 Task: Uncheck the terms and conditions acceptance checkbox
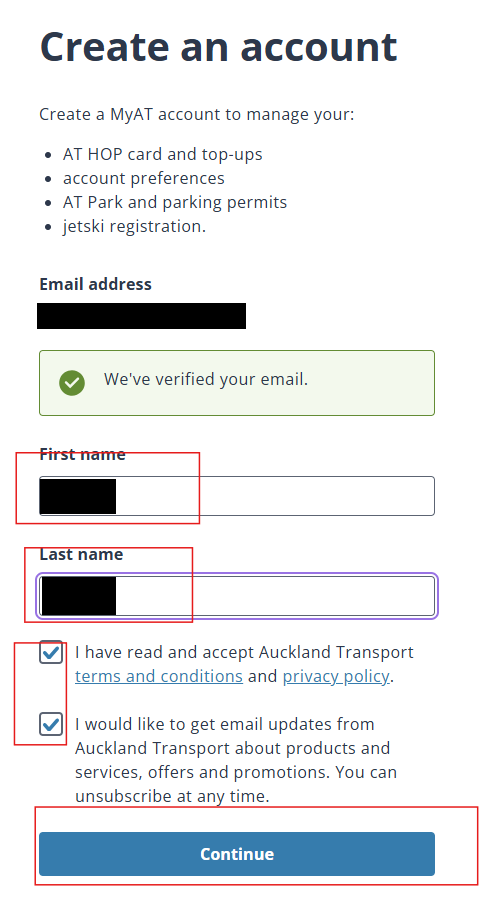click(x=51, y=652)
